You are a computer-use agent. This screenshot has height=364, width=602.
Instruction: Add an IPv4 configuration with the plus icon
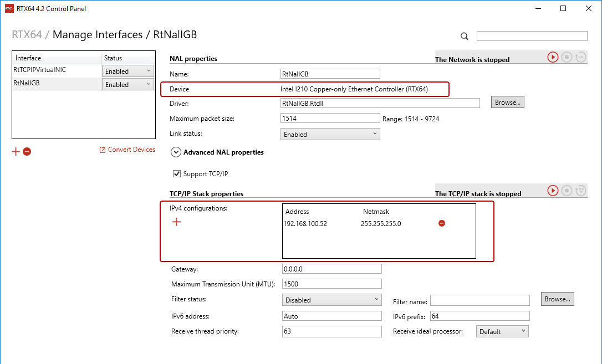(177, 222)
